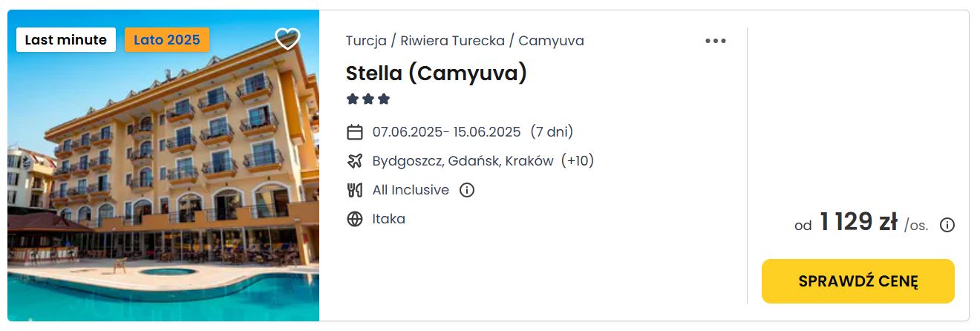Select the Last minute badge
The image size is (980, 331).
66,39
